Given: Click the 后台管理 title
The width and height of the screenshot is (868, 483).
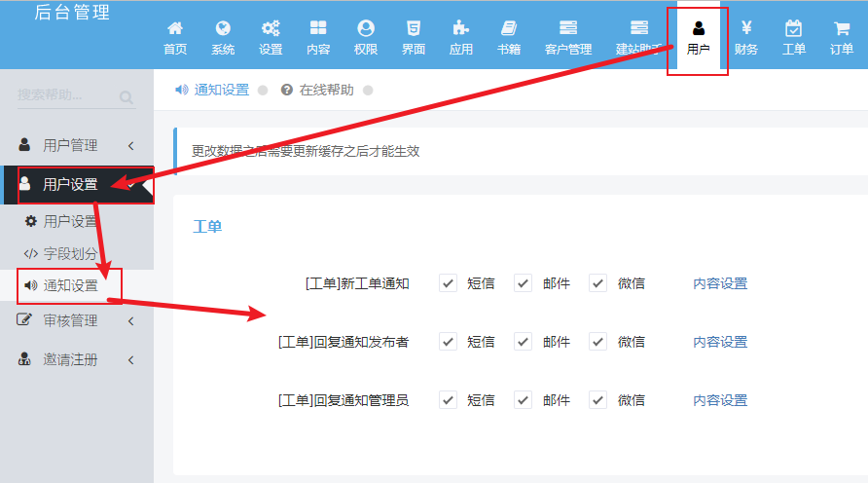Looking at the screenshot, I should click(x=73, y=13).
